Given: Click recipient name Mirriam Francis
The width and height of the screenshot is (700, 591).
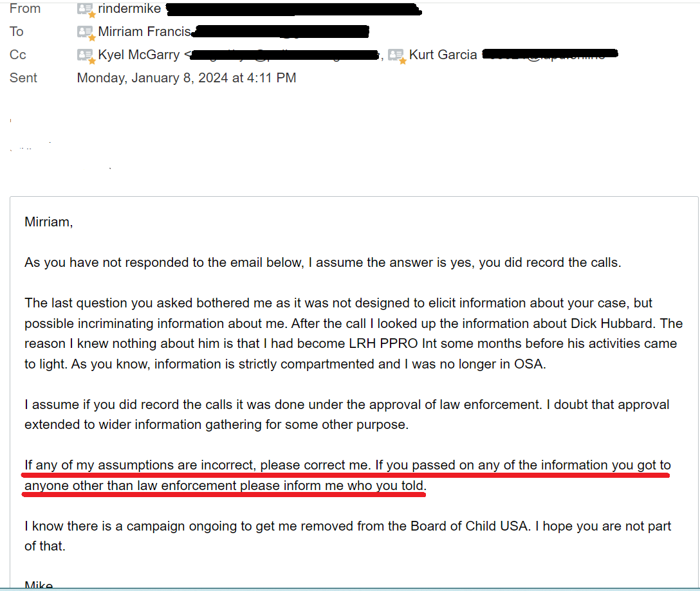Looking at the screenshot, I should (144, 32).
